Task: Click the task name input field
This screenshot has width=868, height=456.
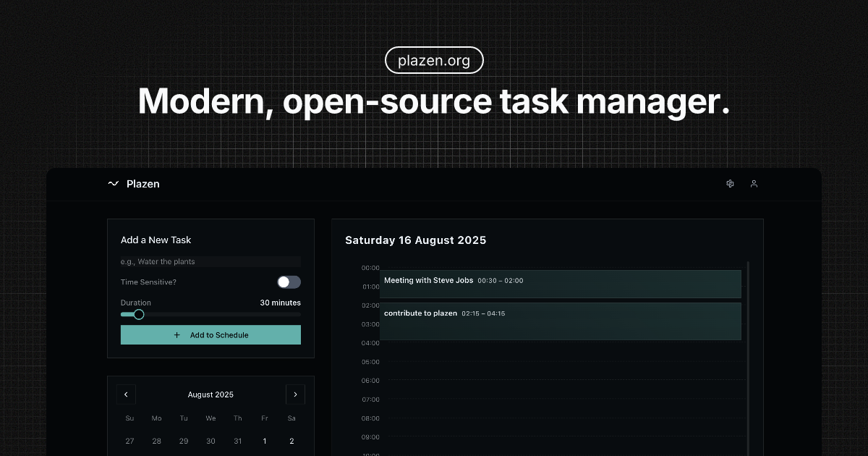Action: coord(210,261)
